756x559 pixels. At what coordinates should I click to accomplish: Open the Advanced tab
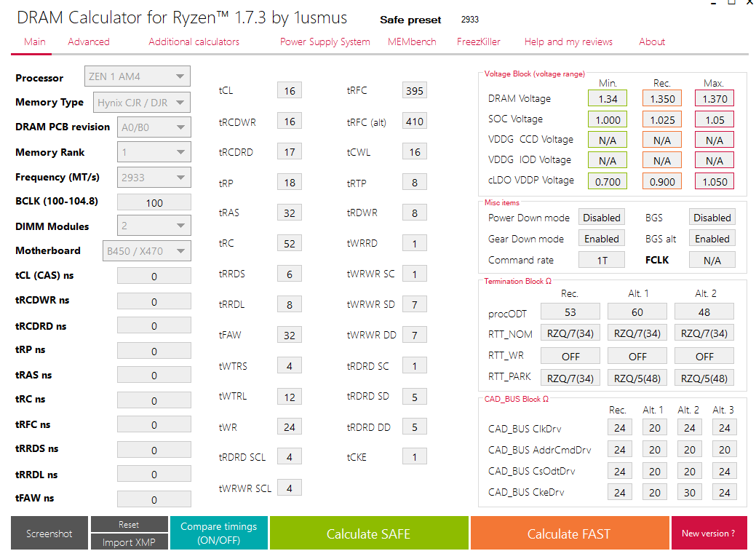89,41
